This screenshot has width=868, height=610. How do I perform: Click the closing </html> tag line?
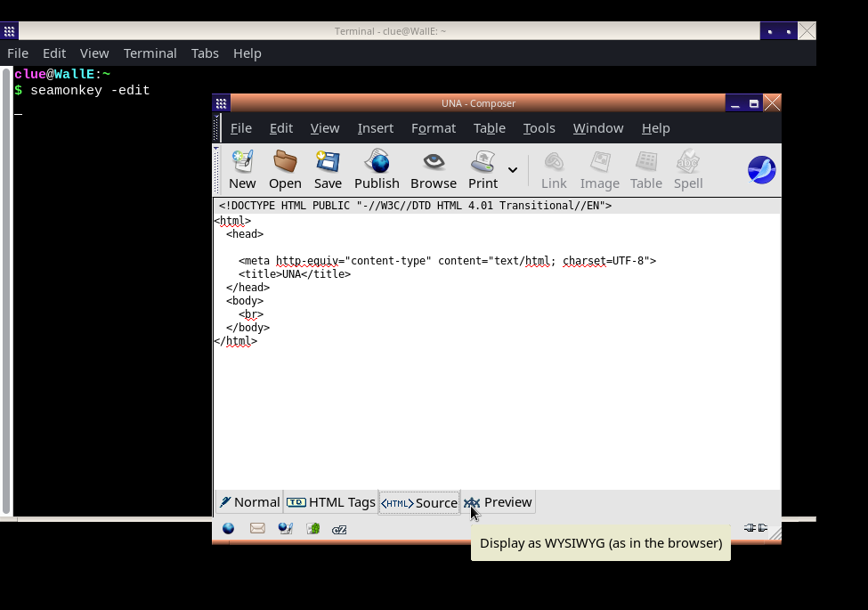(x=236, y=341)
